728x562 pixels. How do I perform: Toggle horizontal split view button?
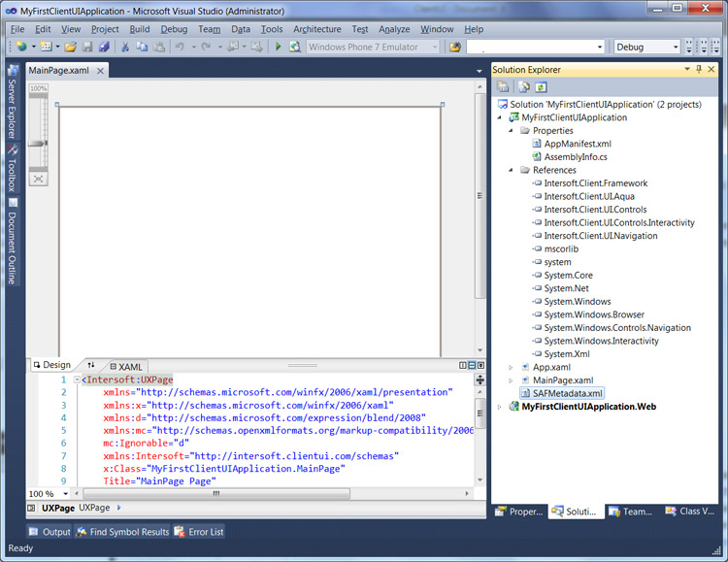pyautogui.click(x=471, y=366)
